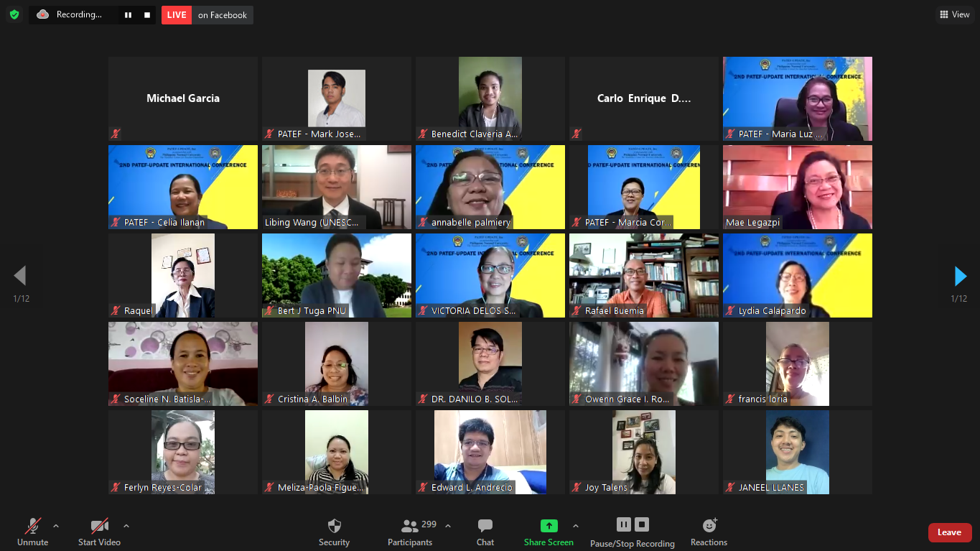
Task: Stop recording in the bottom toolbar
Action: [x=642, y=524]
